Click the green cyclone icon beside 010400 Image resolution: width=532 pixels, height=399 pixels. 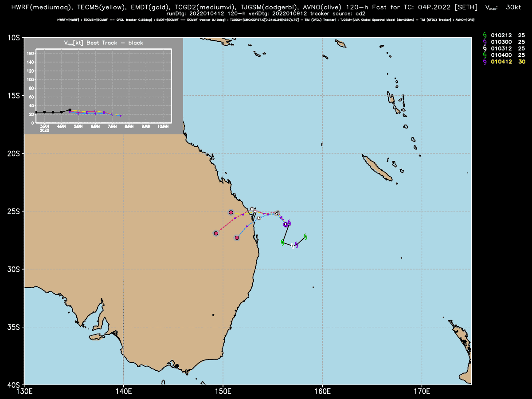click(485, 55)
